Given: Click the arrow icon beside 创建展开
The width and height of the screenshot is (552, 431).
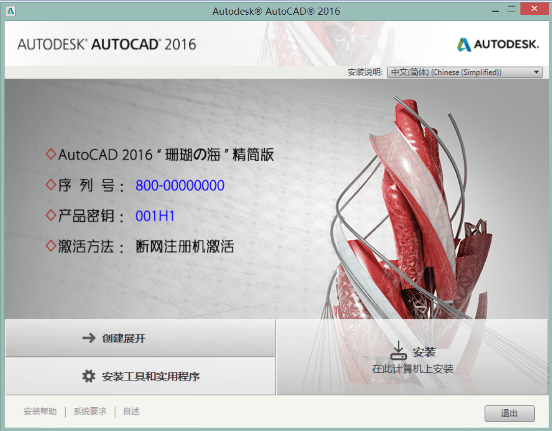Looking at the screenshot, I should pyautogui.click(x=89, y=338).
